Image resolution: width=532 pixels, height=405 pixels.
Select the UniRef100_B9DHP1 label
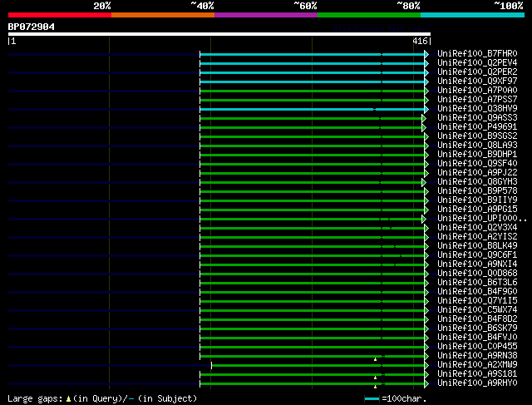[x=477, y=155]
